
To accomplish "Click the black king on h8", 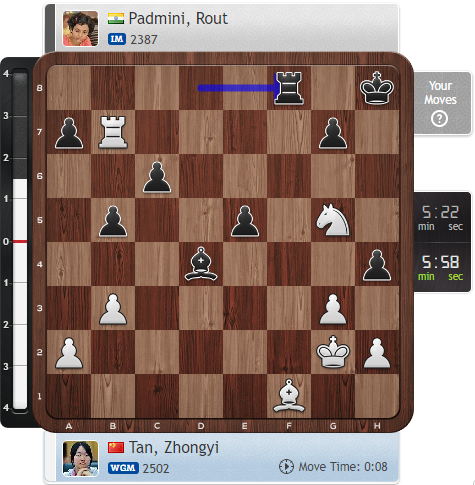I will 377,88.
